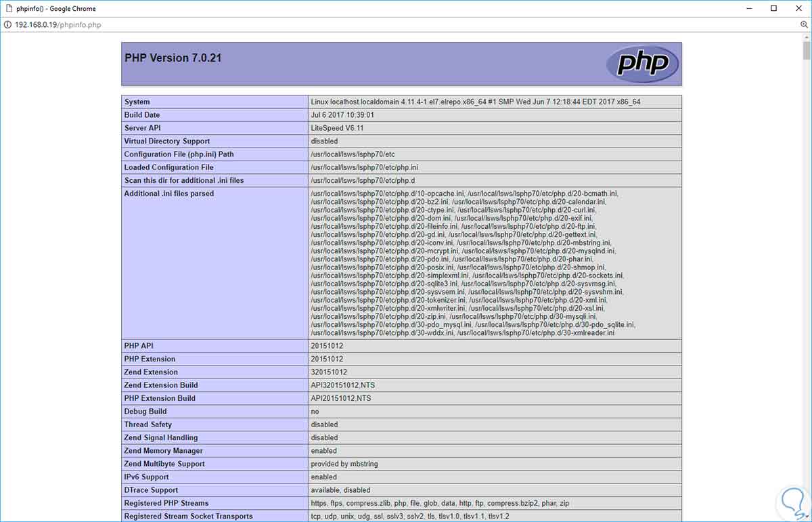Viewport: 812px width, 522px height.
Task: Click the 'API20151012,NTS' value
Action: [x=341, y=398]
